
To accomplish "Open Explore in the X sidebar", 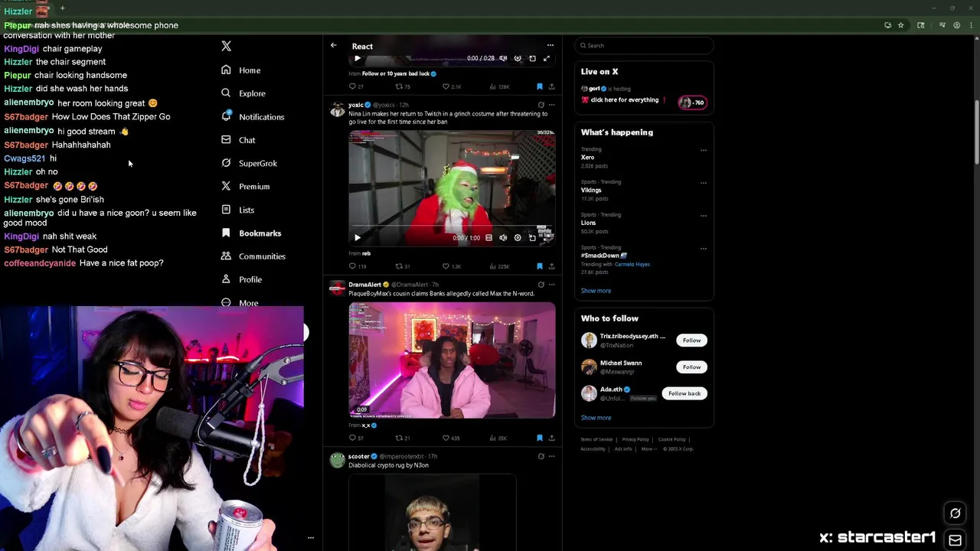I will pos(243,93).
